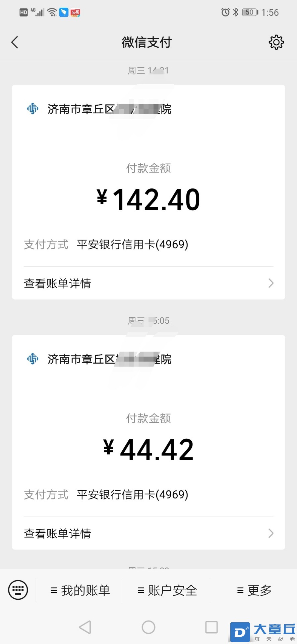View 查看账单详情 for second payment
The width and height of the screenshot is (297, 644).
pyautogui.click(x=148, y=533)
